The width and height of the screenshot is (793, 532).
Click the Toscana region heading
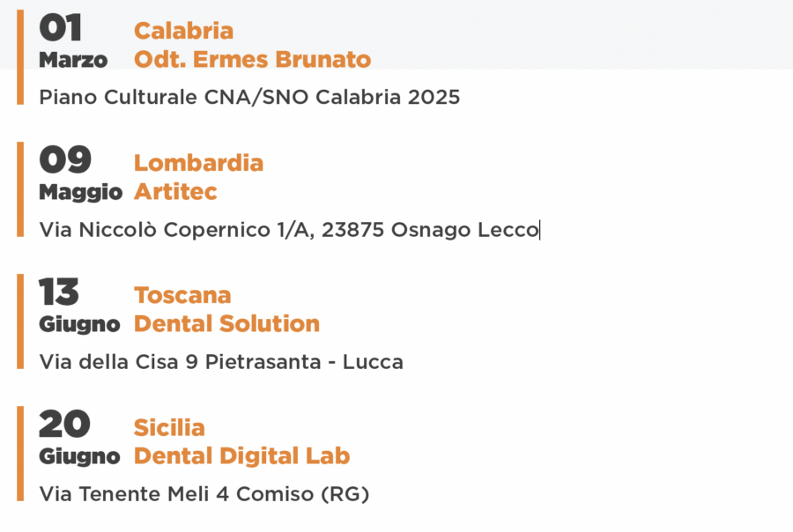coord(182,295)
